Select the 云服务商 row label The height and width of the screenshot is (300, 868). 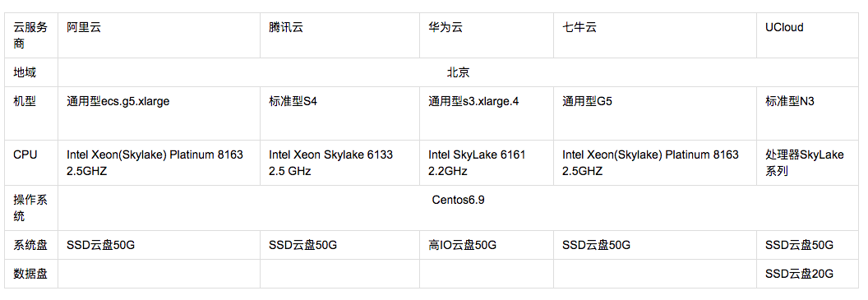pos(31,35)
